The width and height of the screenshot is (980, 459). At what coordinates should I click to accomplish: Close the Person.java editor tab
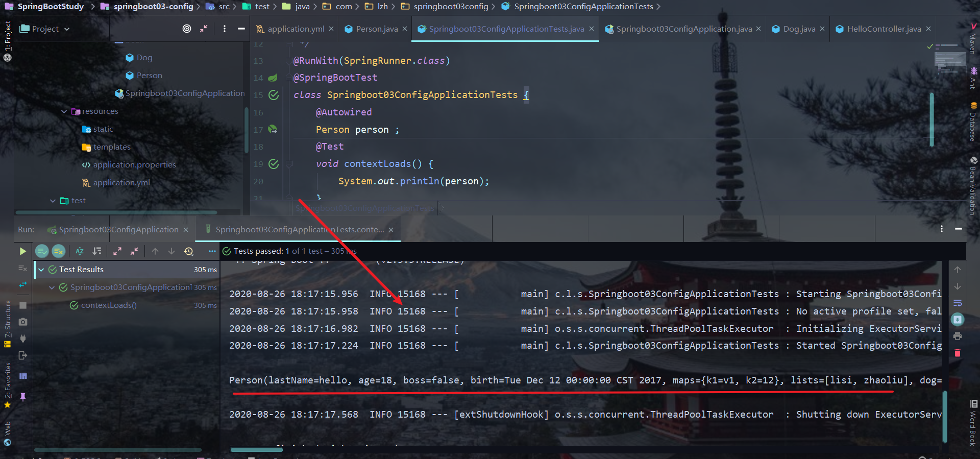[x=405, y=29]
